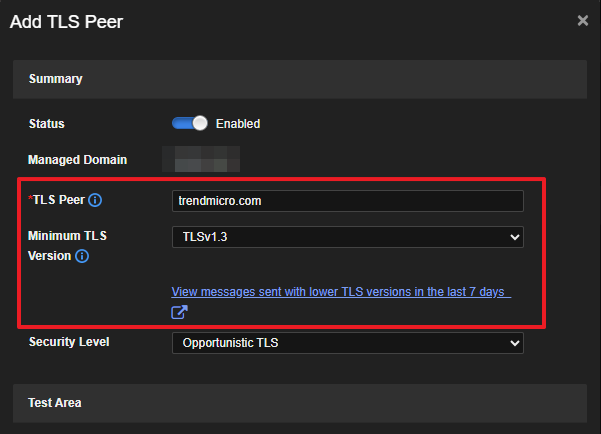
Task: Click the Status field label
Action: [x=47, y=124]
